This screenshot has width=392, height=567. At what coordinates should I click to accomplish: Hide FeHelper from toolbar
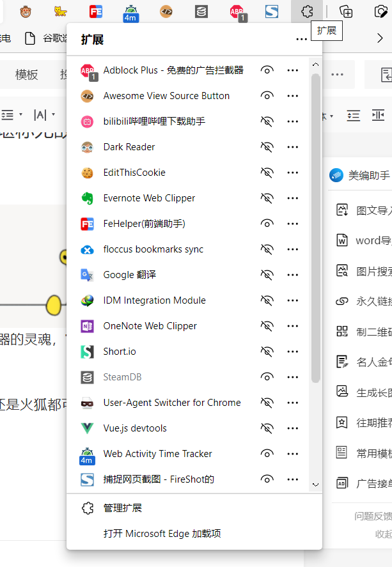267,224
